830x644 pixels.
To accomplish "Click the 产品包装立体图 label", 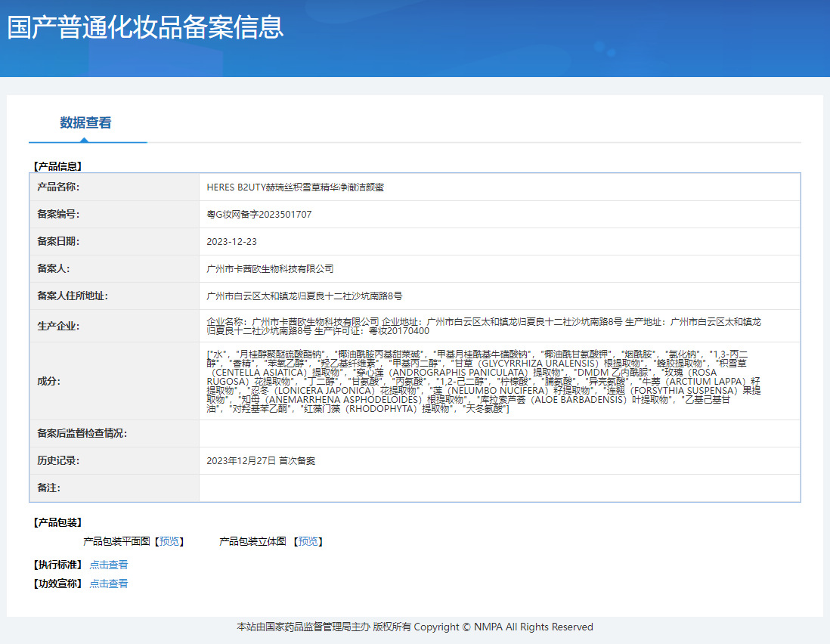I will point(252,541).
